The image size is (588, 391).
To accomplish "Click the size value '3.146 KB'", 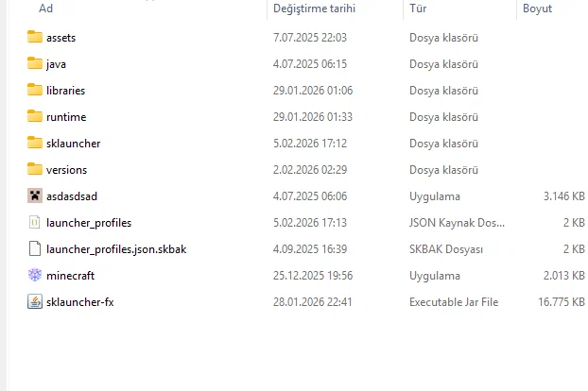I will [564, 196].
